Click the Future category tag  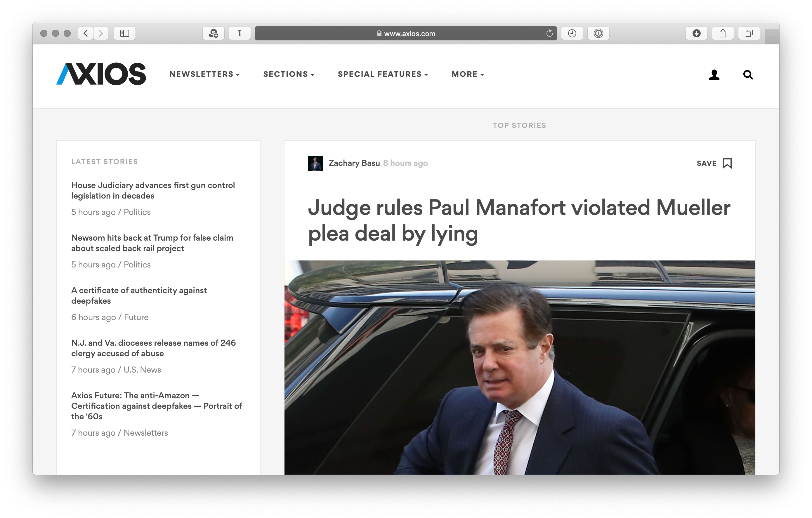click(136, 317)
